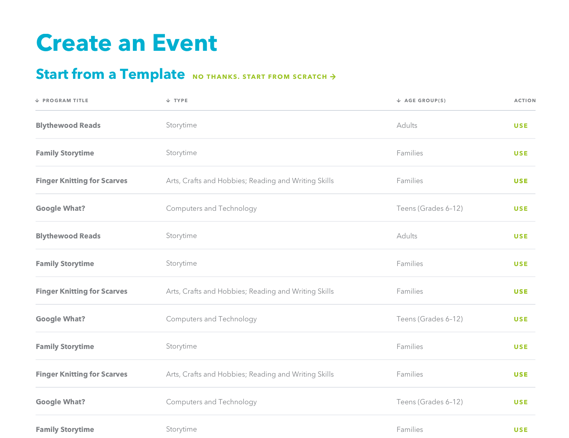Screen dimensions: 569x438
Task: Use the first Blythewood Reads template
Action: click(x=520, y=126)
